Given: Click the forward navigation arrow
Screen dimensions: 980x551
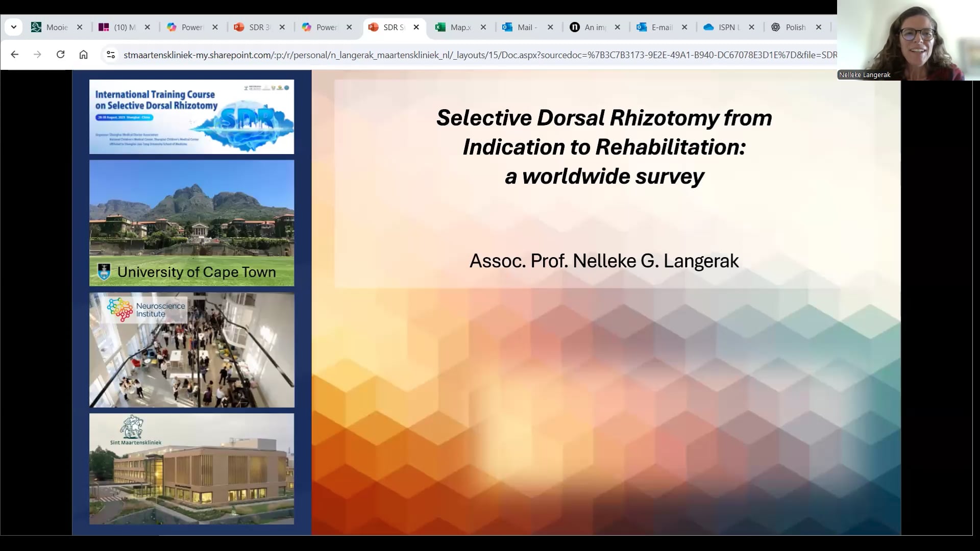Looking at the screenshot, I should [x=37, y=54].
